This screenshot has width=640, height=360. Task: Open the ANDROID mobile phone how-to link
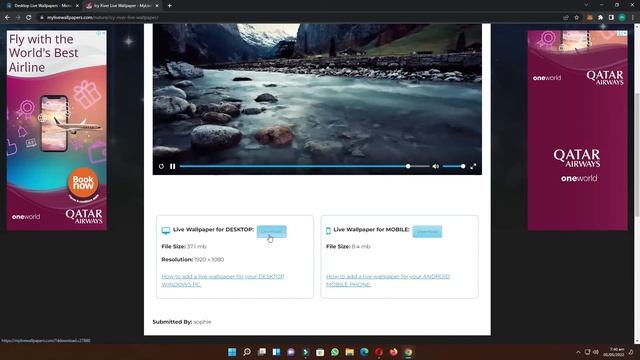[x=388, y=280]
